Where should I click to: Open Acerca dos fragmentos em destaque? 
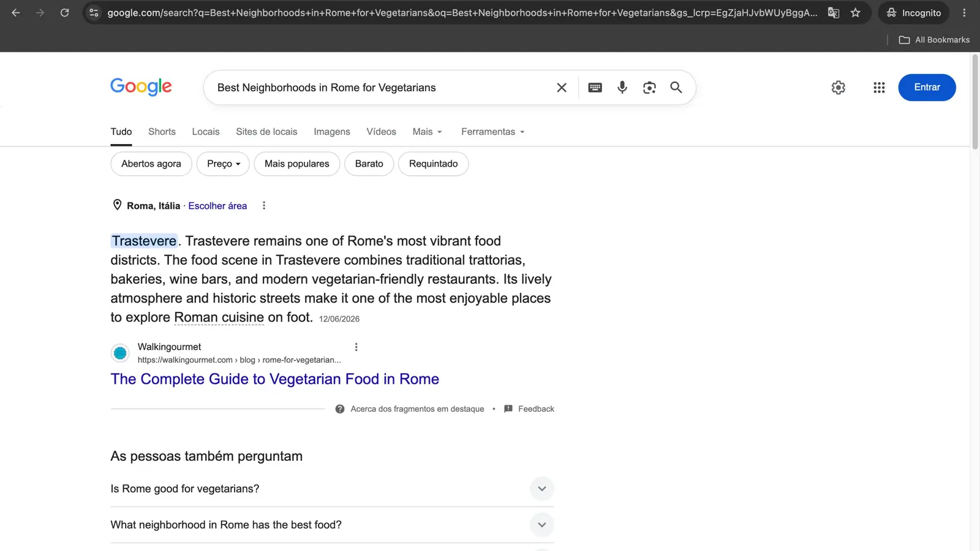pos(417,409)
